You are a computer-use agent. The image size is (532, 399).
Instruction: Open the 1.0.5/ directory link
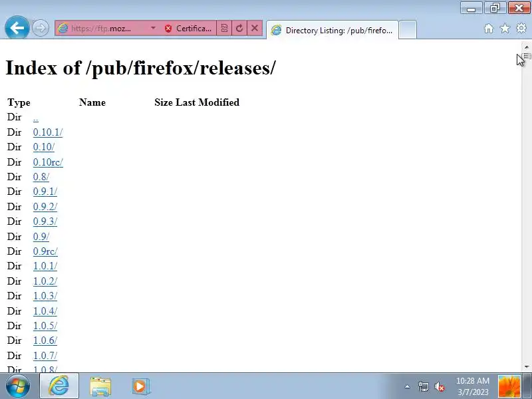(x=45, y=326)
